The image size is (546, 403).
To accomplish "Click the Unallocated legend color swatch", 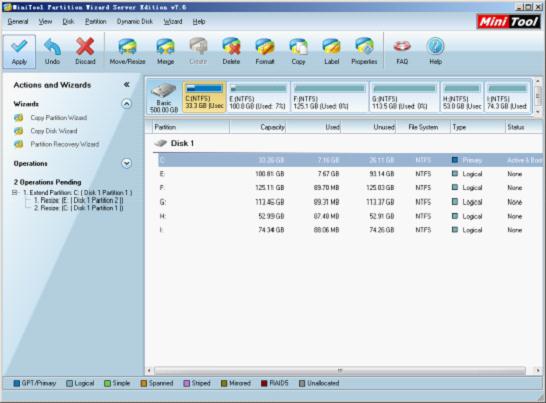I will (x=302, y=383).
